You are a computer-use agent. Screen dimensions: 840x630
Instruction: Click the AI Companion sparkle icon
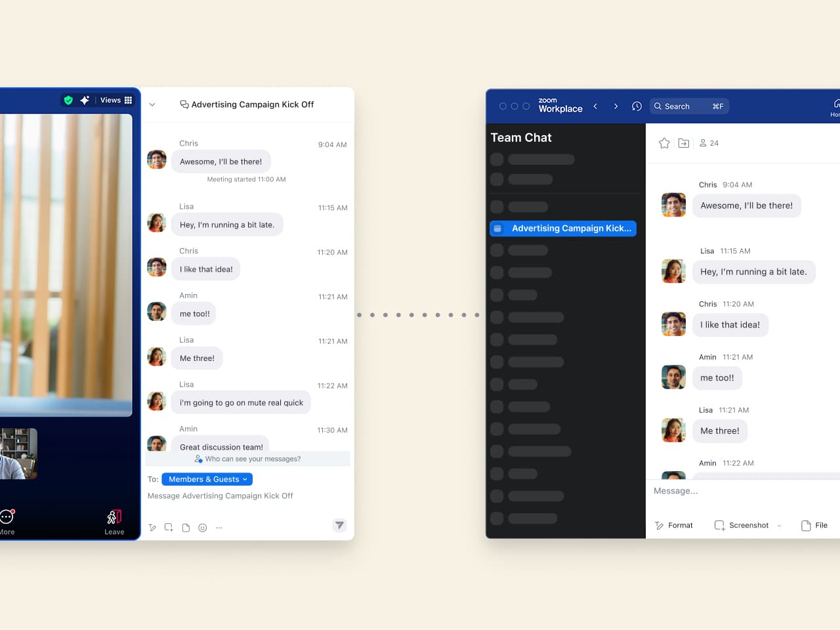coord(85,100)
